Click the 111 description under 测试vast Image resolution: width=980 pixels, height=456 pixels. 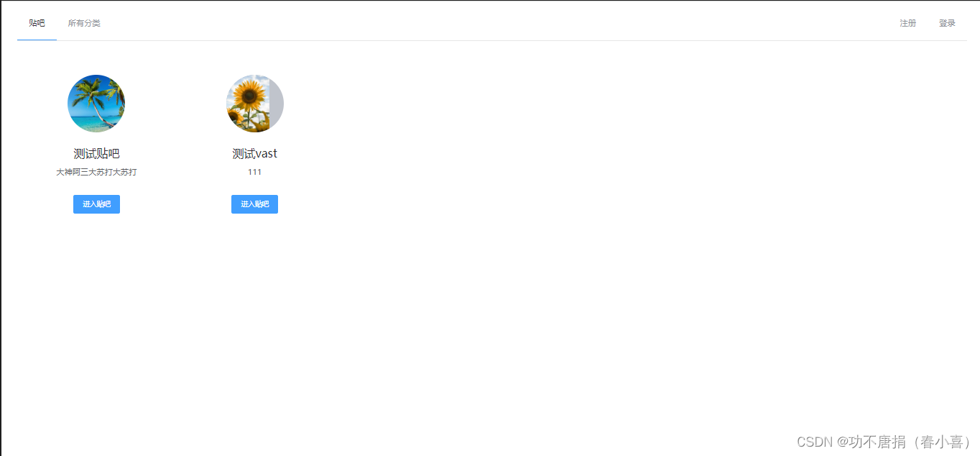click(x=254, y=172)
